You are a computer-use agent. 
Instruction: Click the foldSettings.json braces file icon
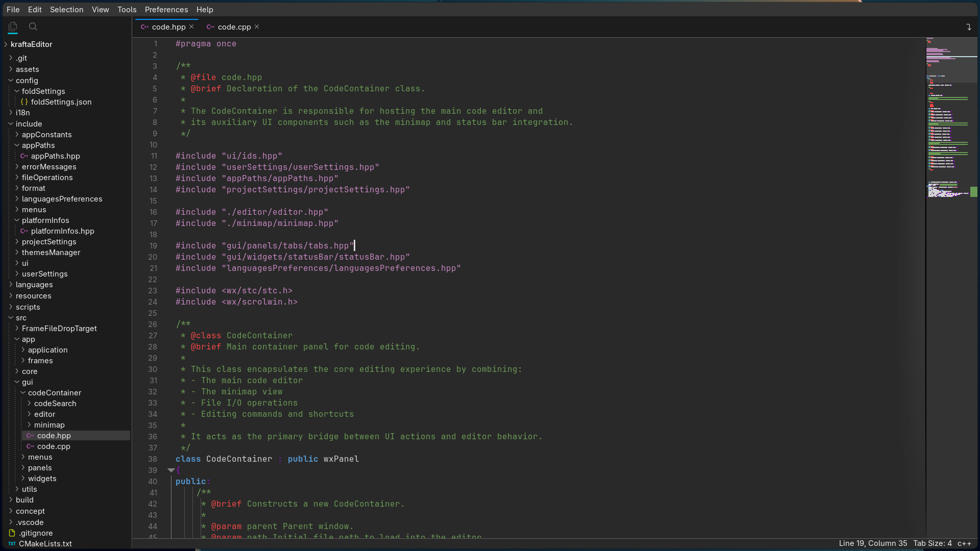point(24,102)
